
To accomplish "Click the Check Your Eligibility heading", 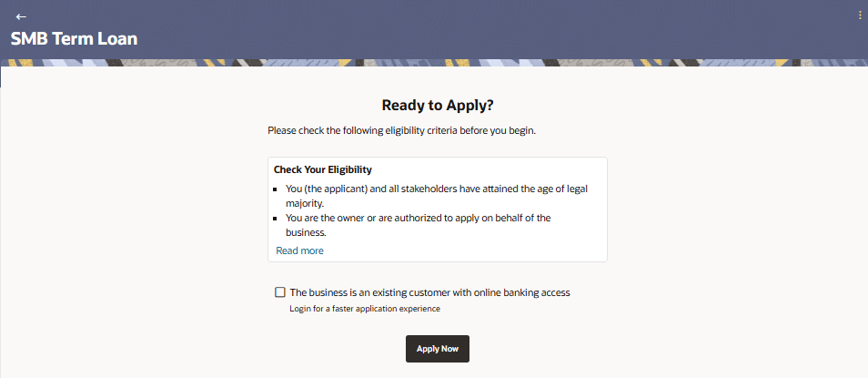I will [x=323, y=169].
